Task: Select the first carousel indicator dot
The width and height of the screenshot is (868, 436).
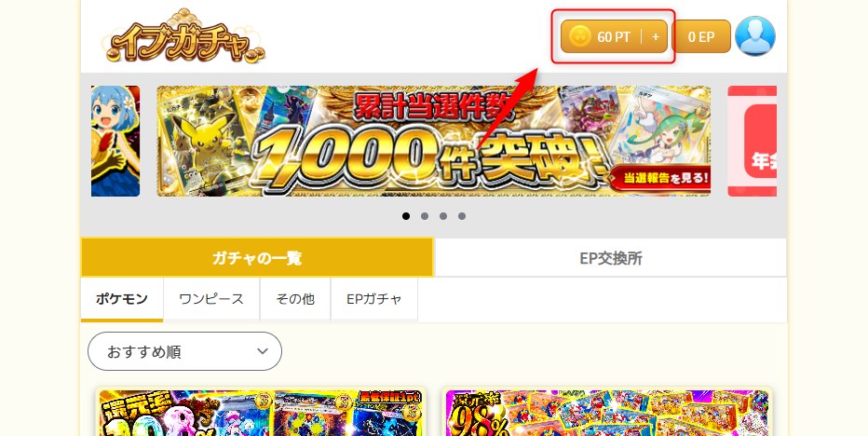Action: [406, 216]
